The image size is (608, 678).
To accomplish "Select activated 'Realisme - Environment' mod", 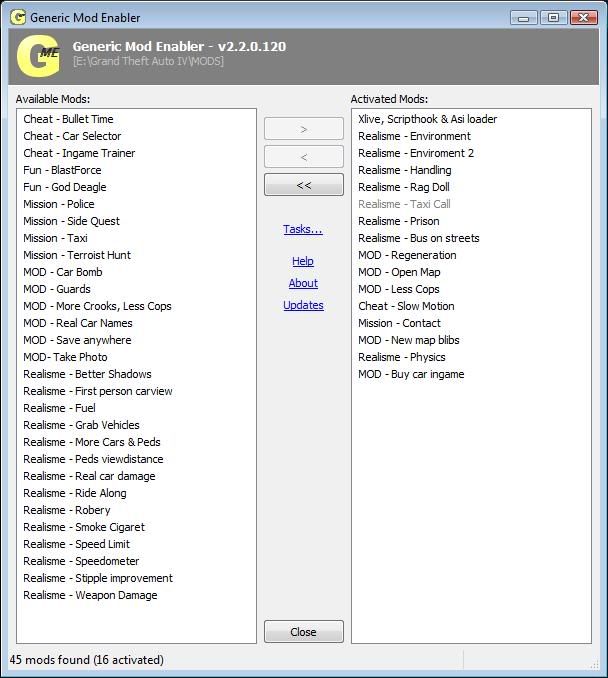I will click(414, 136).
